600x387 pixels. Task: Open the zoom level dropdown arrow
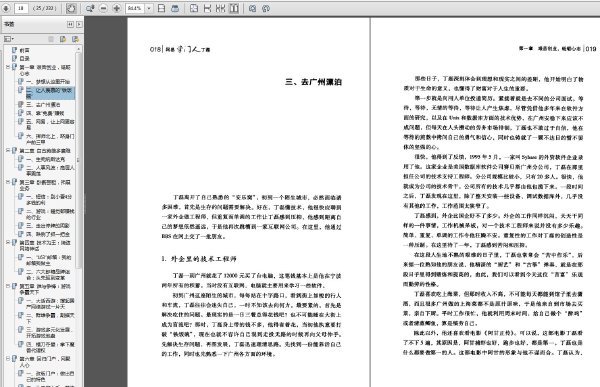[x=149, y=8]
